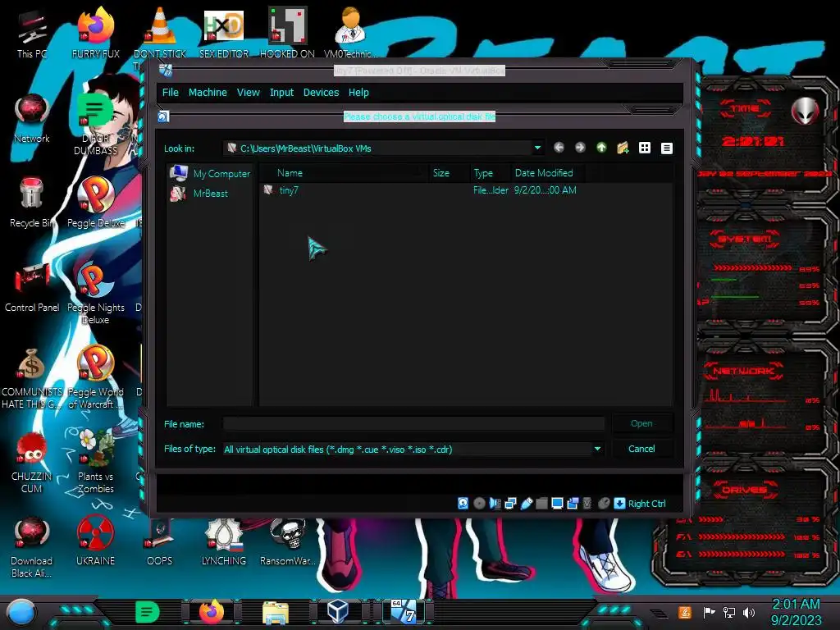The width and height of the screenshot is (840, 630).
Task: Open OOPS desktop icon
Action: click(160, 541)
